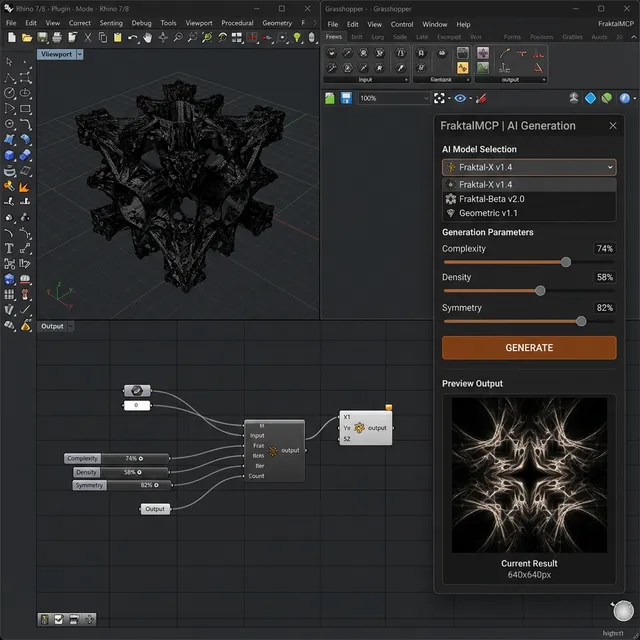Click the Zoom extents icon in Grasshopper toolbar
The image size is (640, 640).
click(x=439, y=98)
